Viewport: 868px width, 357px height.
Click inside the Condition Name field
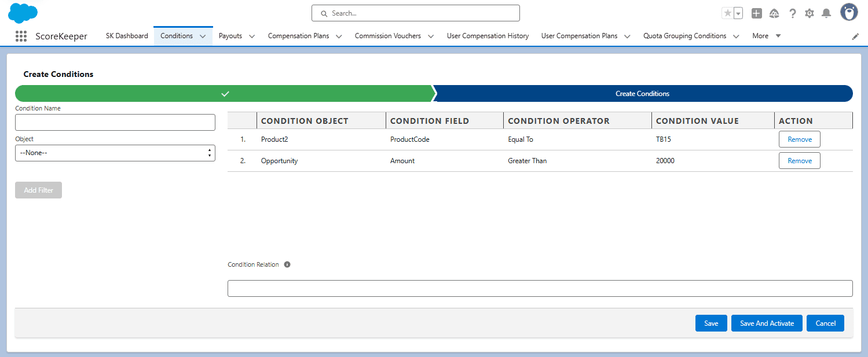[115, 122]
